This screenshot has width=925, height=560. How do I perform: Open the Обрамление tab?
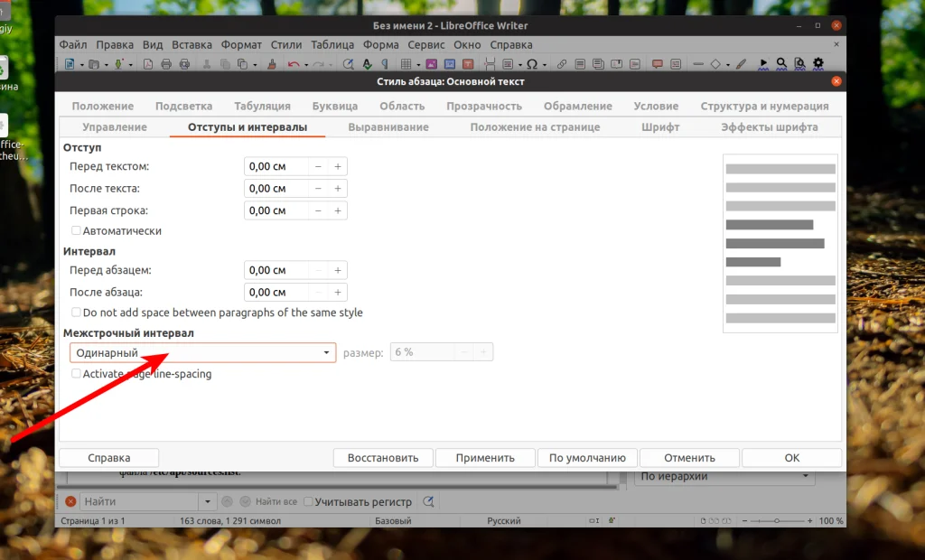(577, 107)
